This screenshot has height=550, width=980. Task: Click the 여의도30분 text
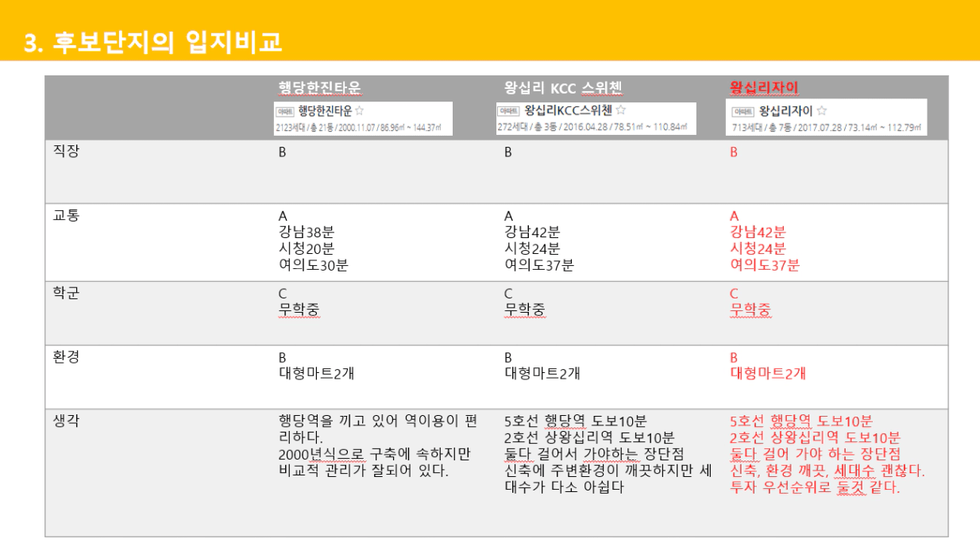pyautogui.click(x=313, y=266)
